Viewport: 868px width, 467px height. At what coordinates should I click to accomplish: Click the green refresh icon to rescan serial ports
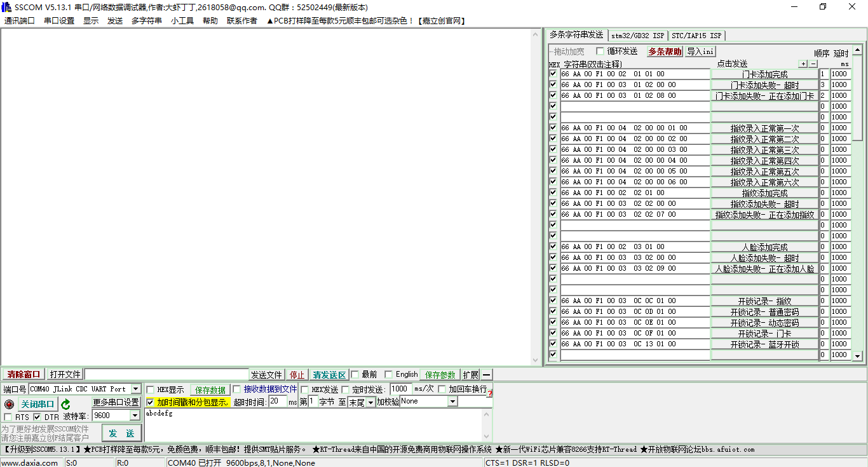tap(65, 403)
